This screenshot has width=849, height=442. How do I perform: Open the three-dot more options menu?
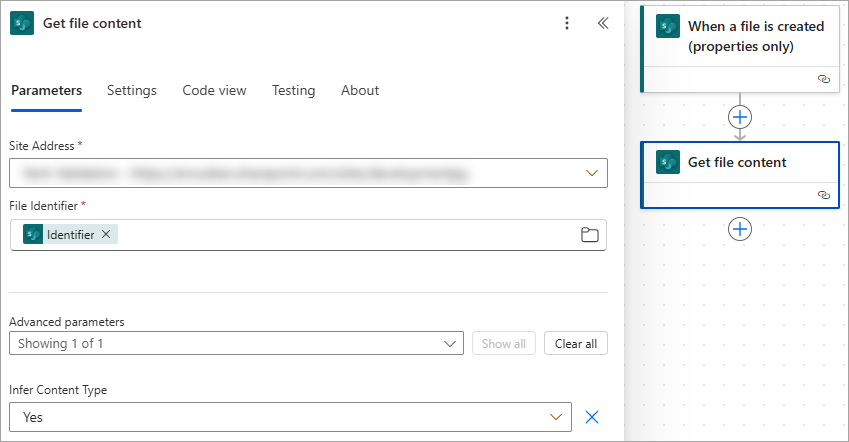point(567,23)
